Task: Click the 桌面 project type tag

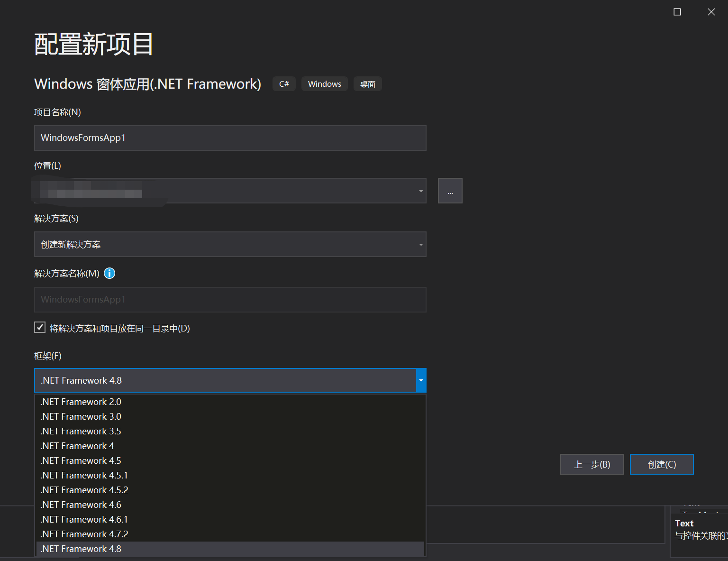Action: 367,83
